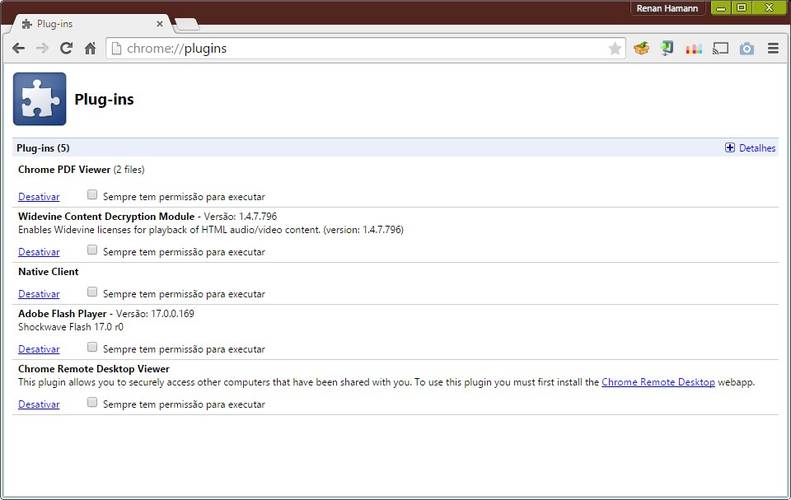Check always allowed for Native Client
This screenshot has height=500, width=791.
click(x=92, y=292)
